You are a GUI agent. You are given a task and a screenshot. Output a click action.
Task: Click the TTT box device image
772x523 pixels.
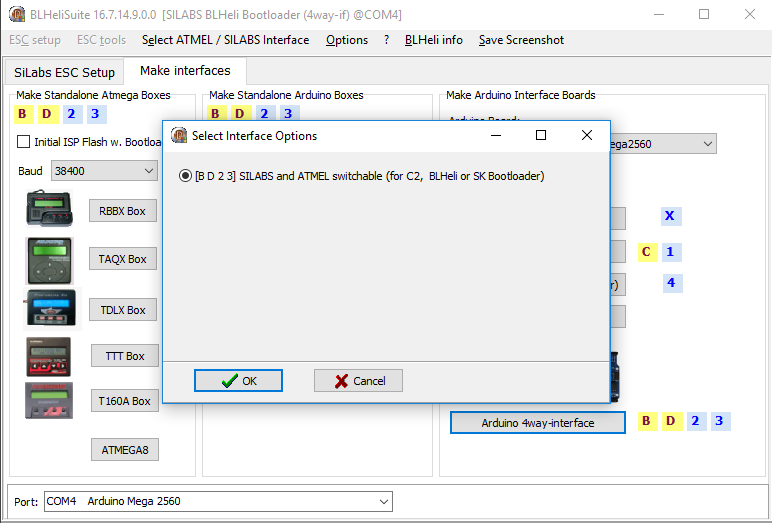pyautogui.click(x=48, y=357)
